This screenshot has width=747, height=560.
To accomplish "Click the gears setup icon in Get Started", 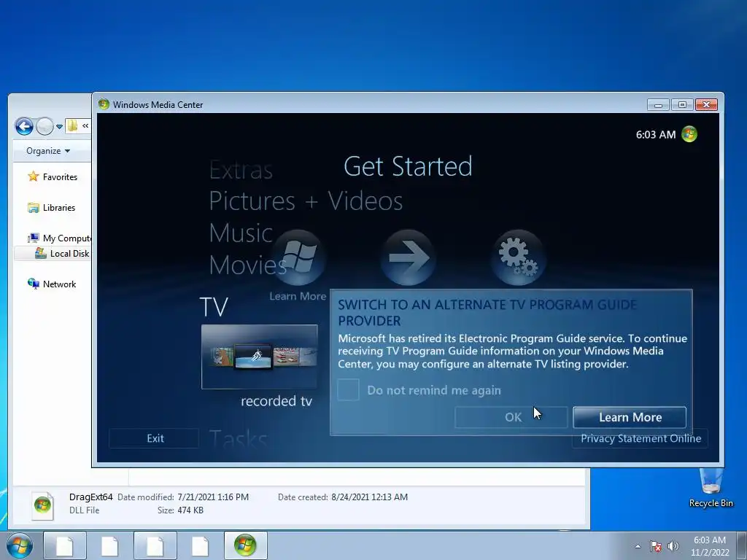I will coord(518,257).
